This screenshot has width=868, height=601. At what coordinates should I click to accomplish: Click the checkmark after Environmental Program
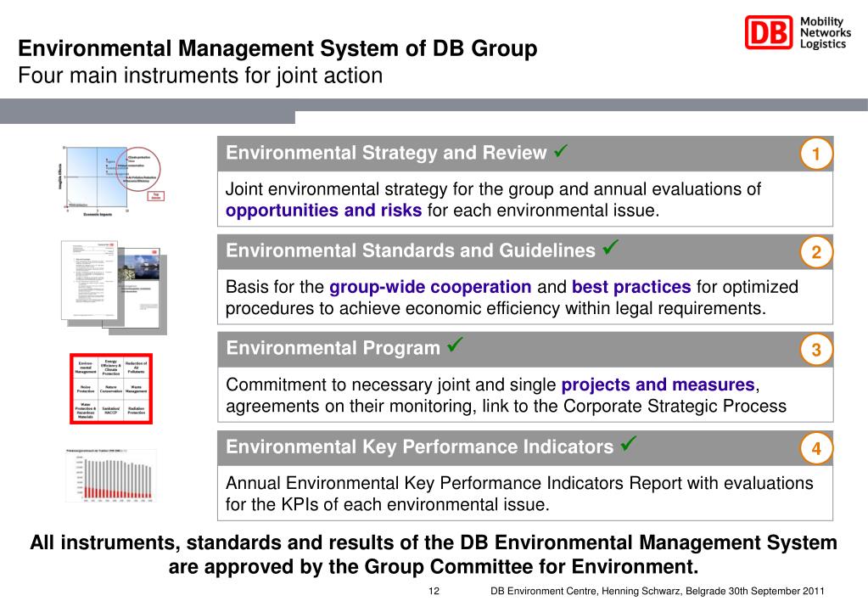(x=455, y=345)
